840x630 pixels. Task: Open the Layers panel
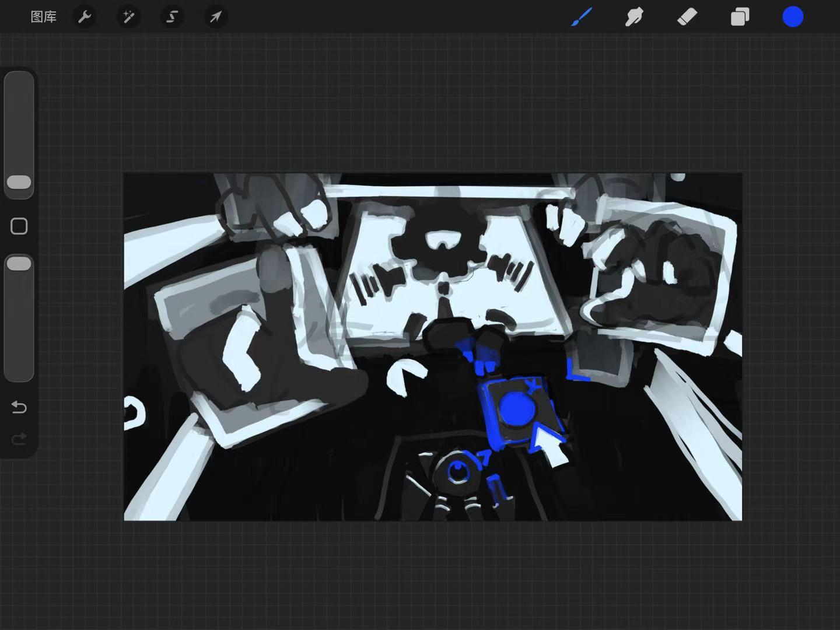click(740, 17)
